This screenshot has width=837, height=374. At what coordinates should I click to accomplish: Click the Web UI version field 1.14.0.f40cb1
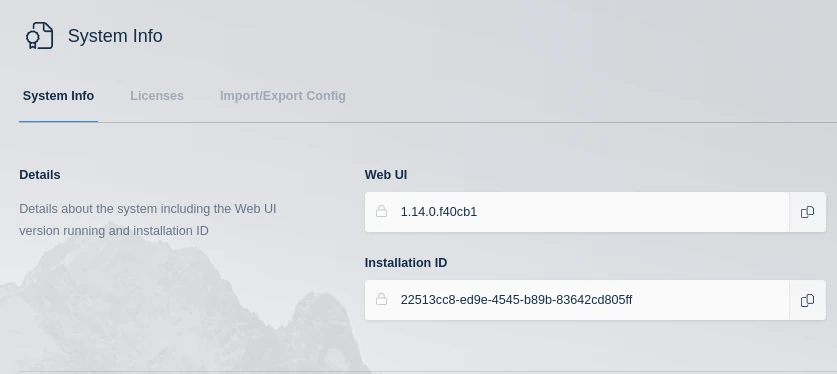pyautogui.click(x=577, y=212)
